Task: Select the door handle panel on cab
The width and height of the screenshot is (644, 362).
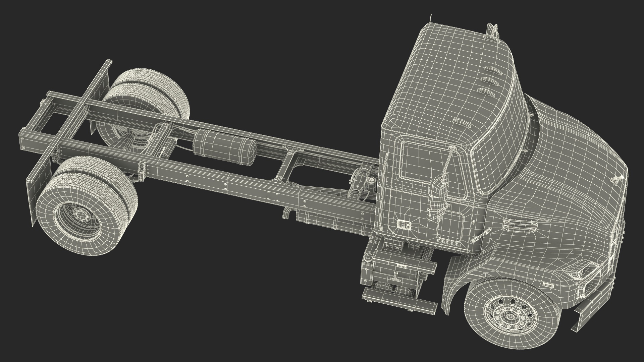Action: (x=404, y=225)
